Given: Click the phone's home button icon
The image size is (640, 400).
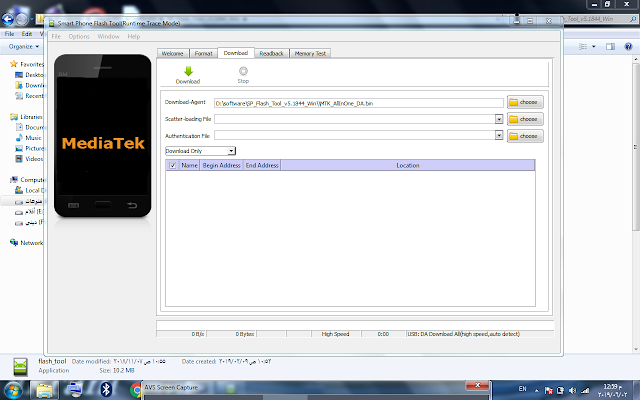Looking at the screenshot, I should (103, 205).
